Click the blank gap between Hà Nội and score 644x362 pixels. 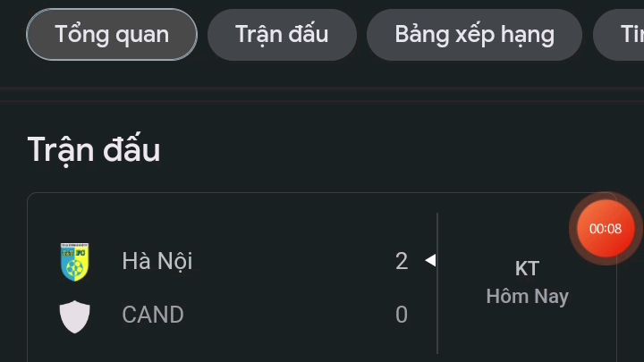(x=293, y=261)
